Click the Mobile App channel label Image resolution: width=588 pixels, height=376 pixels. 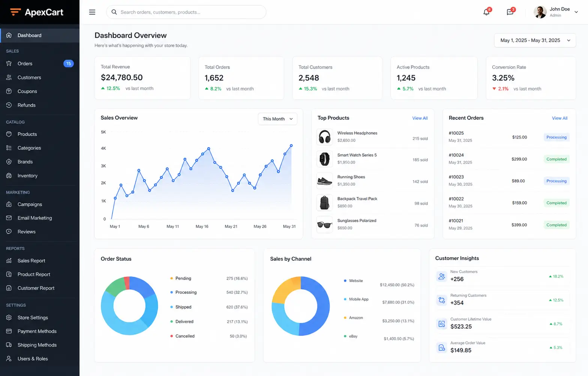(x=359, y=299)
